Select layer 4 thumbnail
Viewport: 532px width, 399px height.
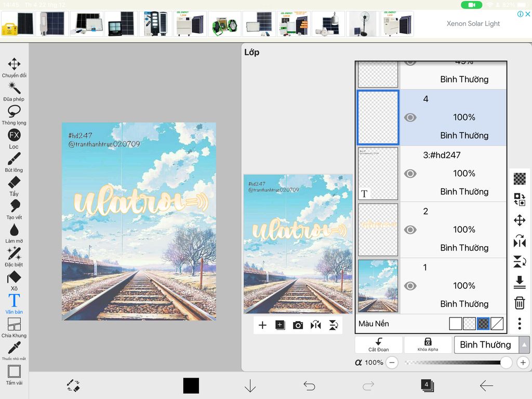point(378,117)
